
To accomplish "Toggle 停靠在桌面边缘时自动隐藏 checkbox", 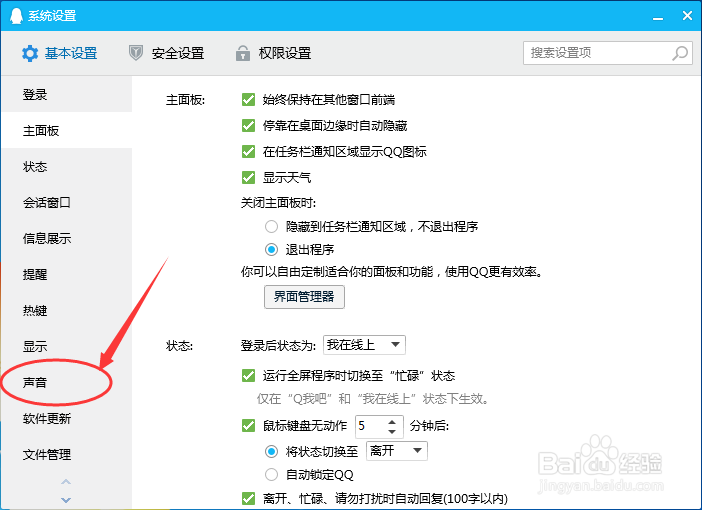I will click(248, 125).
